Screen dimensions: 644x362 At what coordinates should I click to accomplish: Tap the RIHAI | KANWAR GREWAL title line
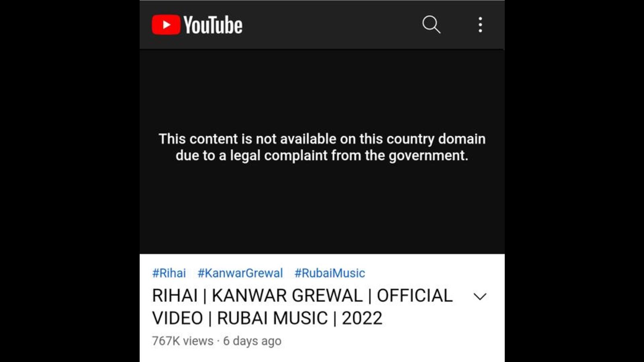click(302, 296)
